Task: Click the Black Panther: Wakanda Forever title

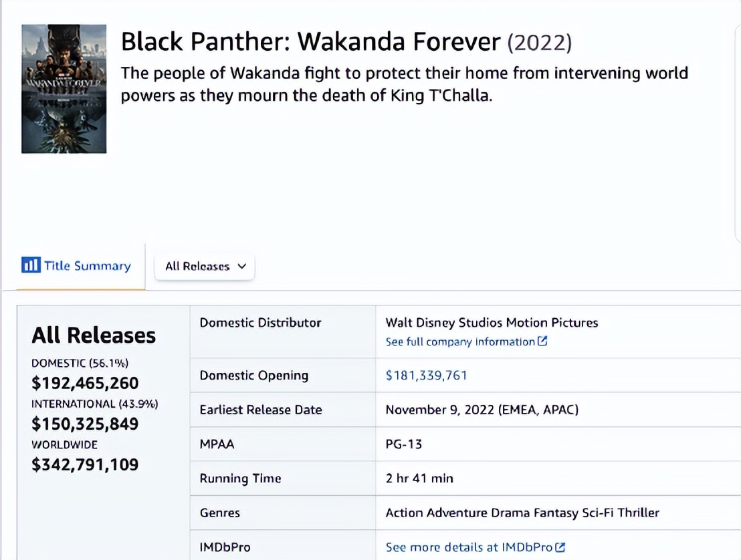Action: tap(310, 42)
